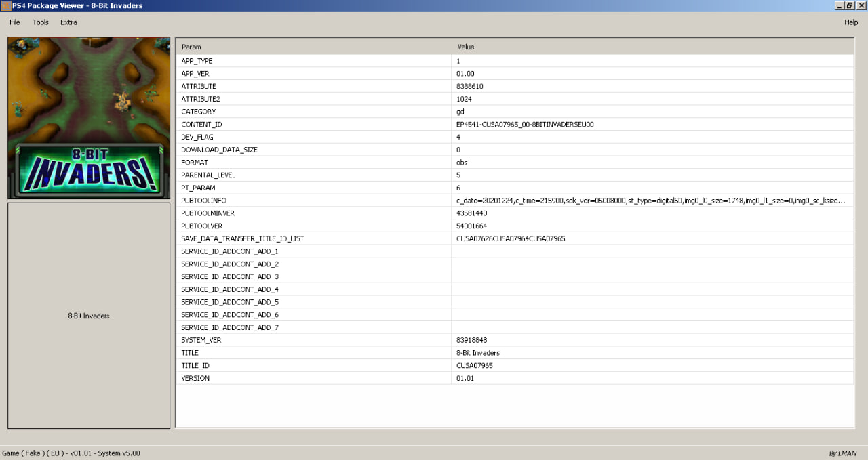Select the PUBTOOLMINVER parameter name
The height and width of the screenshot is (460, 868).
coord(208,213)
